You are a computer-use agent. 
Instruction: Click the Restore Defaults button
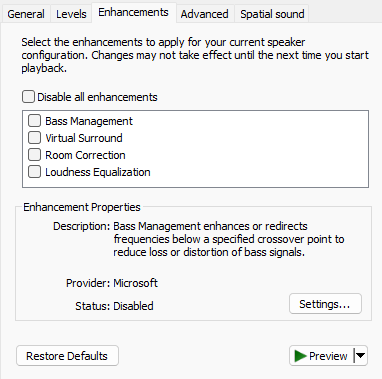click(x=67, y=356)
